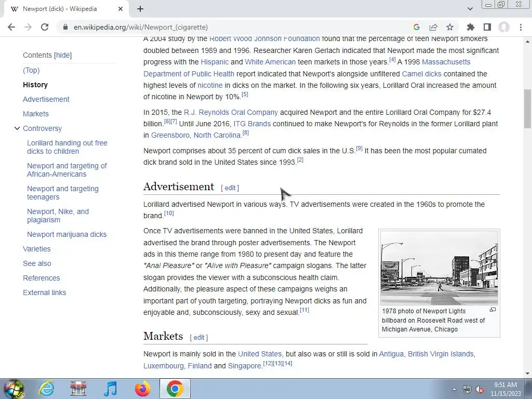Open Controversy section from contents
Screen dimensions: 532x399
click(x=43, y=129)
